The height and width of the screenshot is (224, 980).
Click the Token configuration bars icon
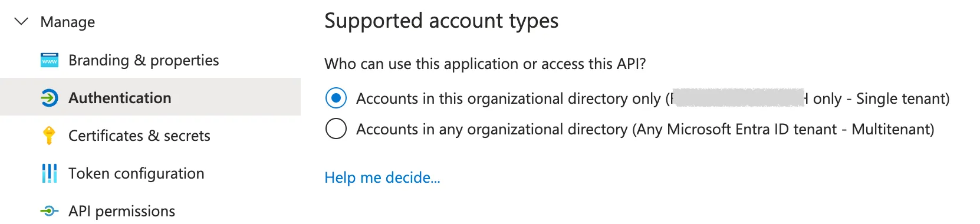tap(50, 173)
